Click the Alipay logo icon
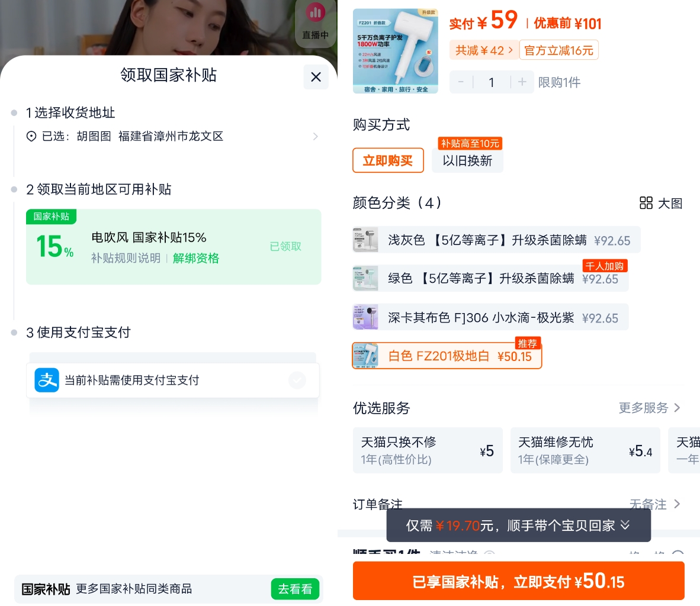This screenshot has height=606, width=700. 47,380
